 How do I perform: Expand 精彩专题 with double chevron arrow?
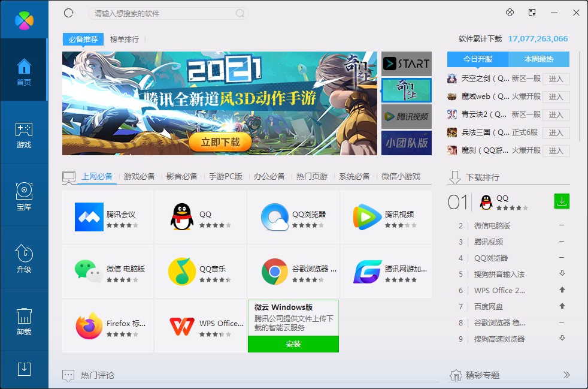click(x=566, y=375)
